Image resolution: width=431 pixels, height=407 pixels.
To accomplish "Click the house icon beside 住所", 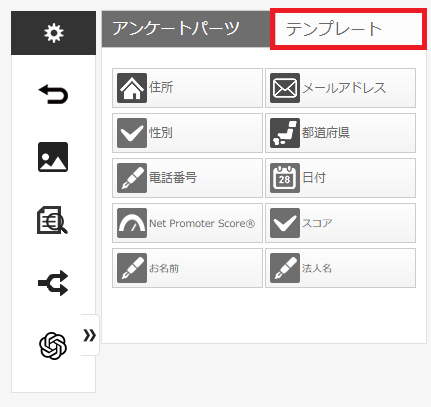I will point(132,88).
